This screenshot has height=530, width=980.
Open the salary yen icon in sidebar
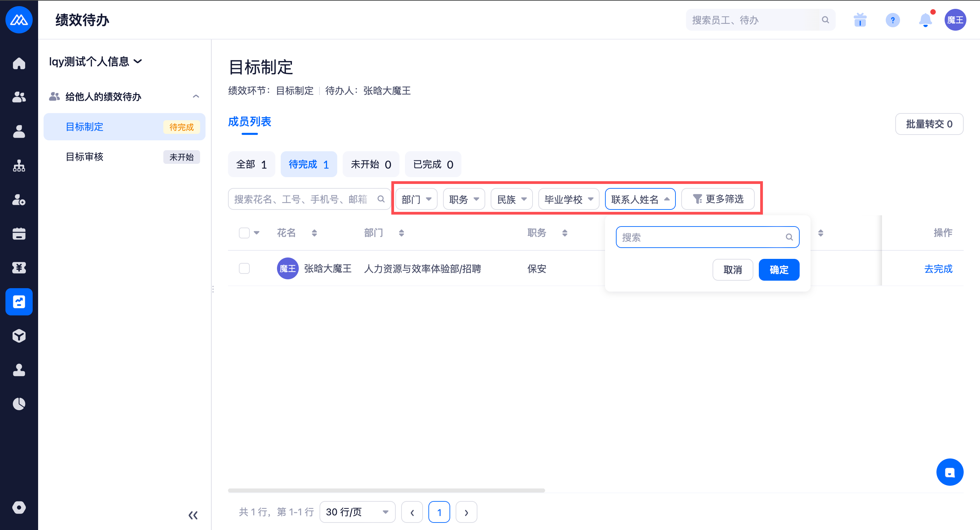coord(19,268)
